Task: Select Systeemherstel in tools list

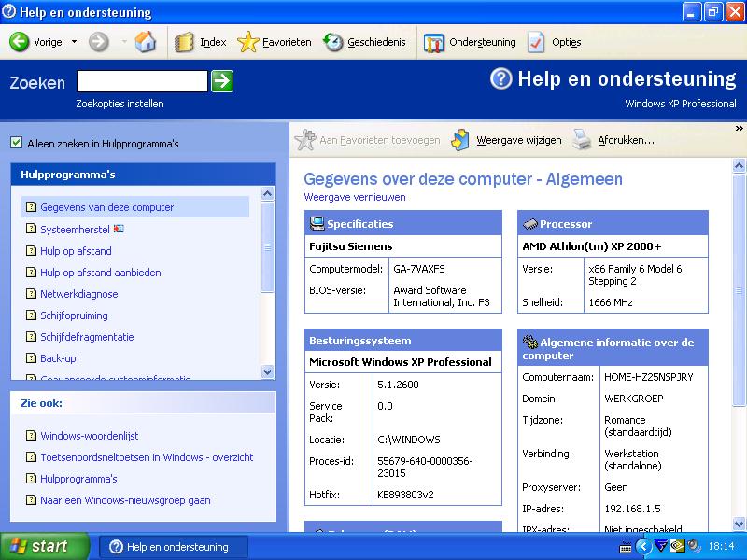Action: pyautogui.click(x=75, y=230)
